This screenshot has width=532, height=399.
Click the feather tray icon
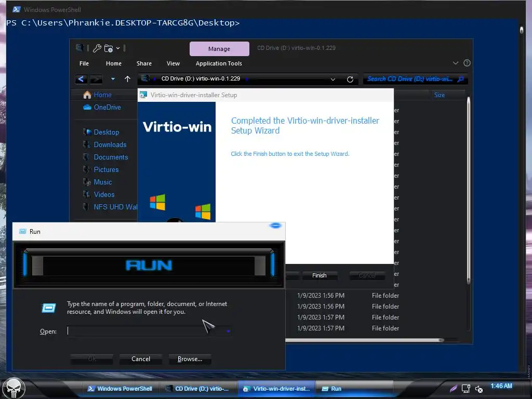(x=453, y=389)
